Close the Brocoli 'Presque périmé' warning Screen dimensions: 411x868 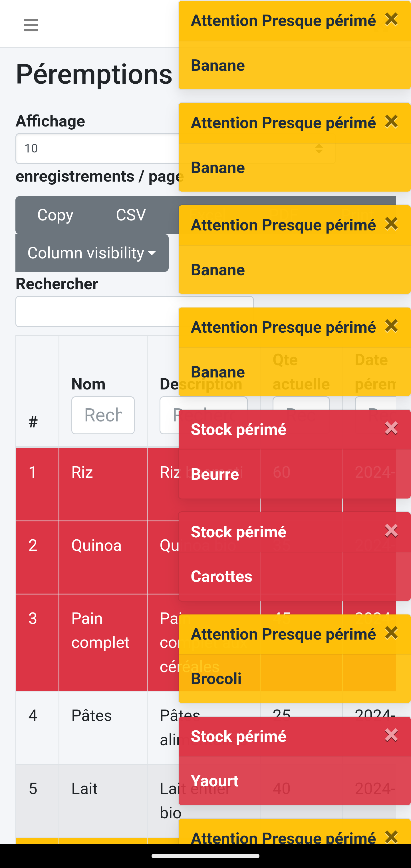pos(391,633)
